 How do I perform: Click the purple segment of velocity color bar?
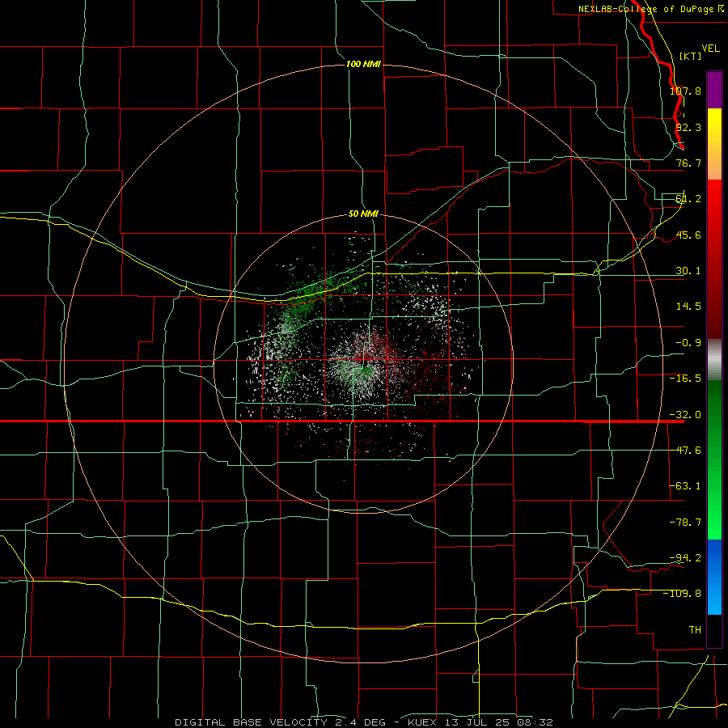pyautogui.click(x=714, y=90)
